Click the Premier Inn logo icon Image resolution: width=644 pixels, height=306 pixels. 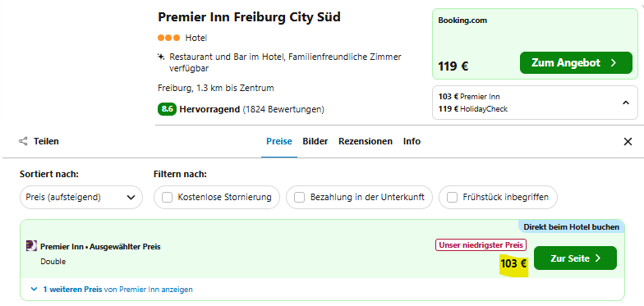pos(31,246)
